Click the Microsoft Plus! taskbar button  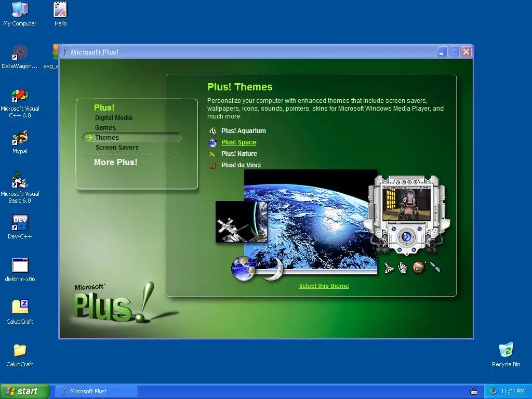point(96,391)
